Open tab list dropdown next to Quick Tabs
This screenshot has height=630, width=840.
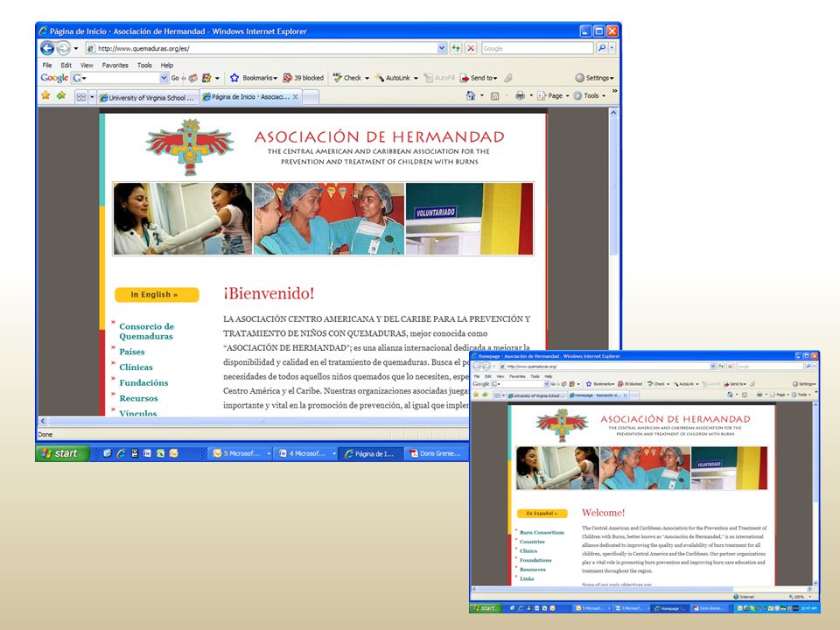tap(92, 97)
